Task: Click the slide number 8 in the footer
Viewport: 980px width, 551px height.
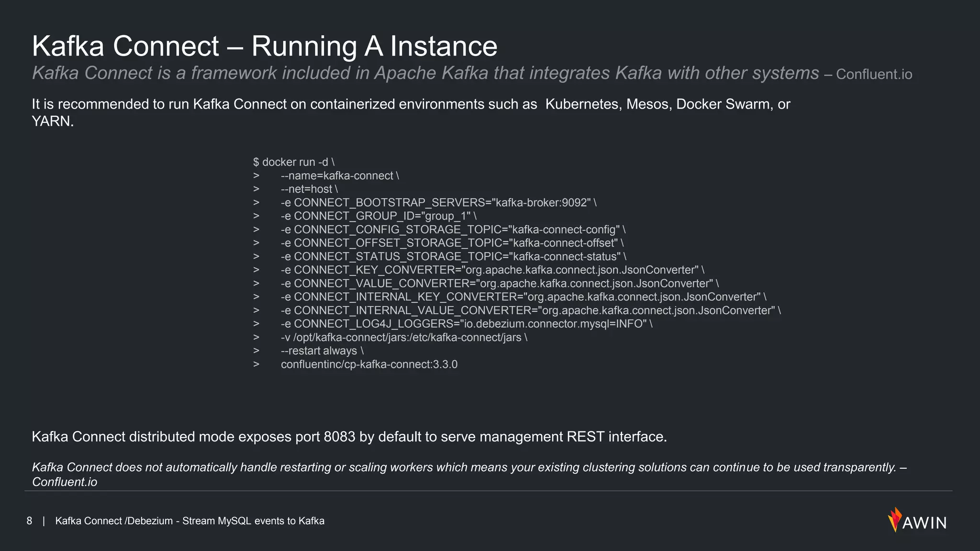Action: click(29, 521)
